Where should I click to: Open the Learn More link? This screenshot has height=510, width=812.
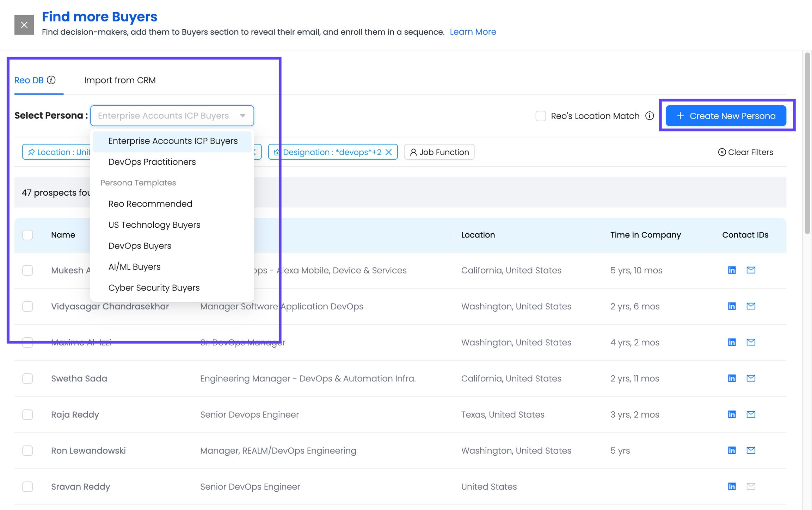(x=473, y=32)
